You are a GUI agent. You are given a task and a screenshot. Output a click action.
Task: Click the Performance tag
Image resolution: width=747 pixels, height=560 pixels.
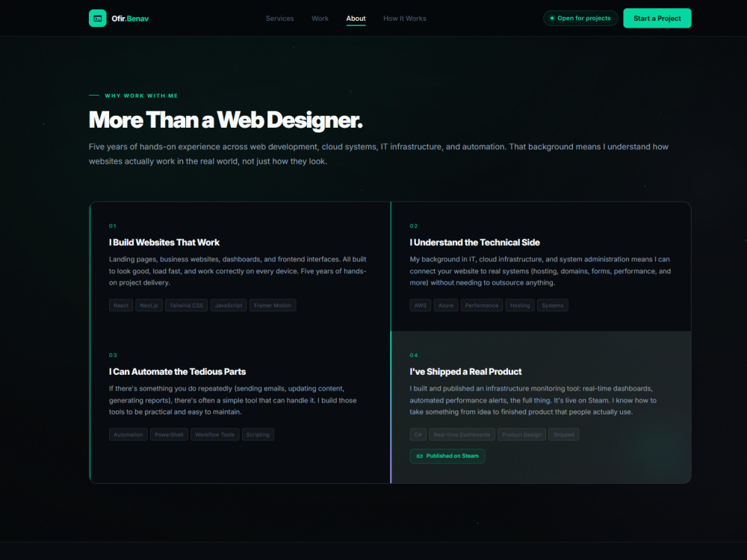pos(482,305)
